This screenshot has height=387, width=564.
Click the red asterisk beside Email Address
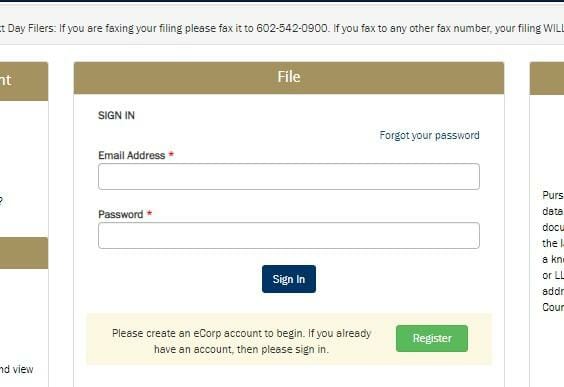point(171,154)
